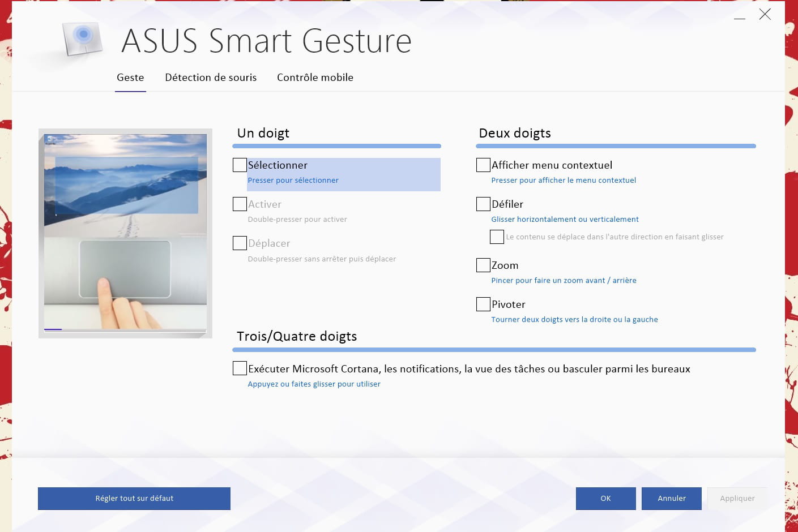
Task: Enable Afficher menu contextuel checkbox
Action: (x=483, y=165)
